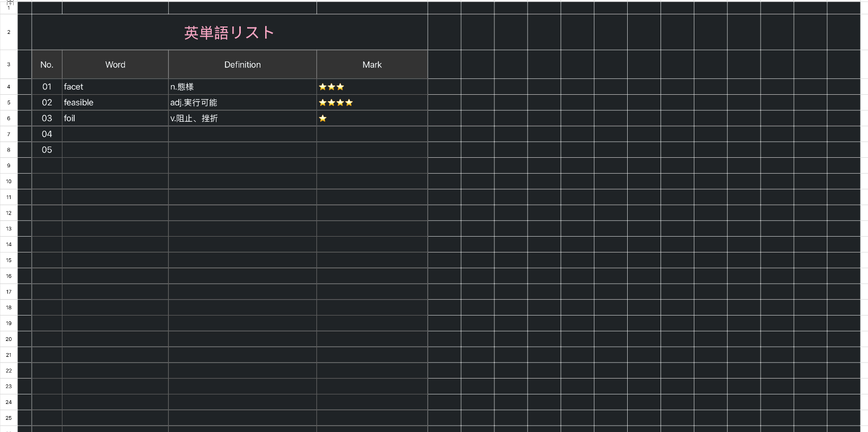The image size is (868, 432).
Task: Select the cell containing number 04
Action: pyautogui.click(x=47, y=134)
